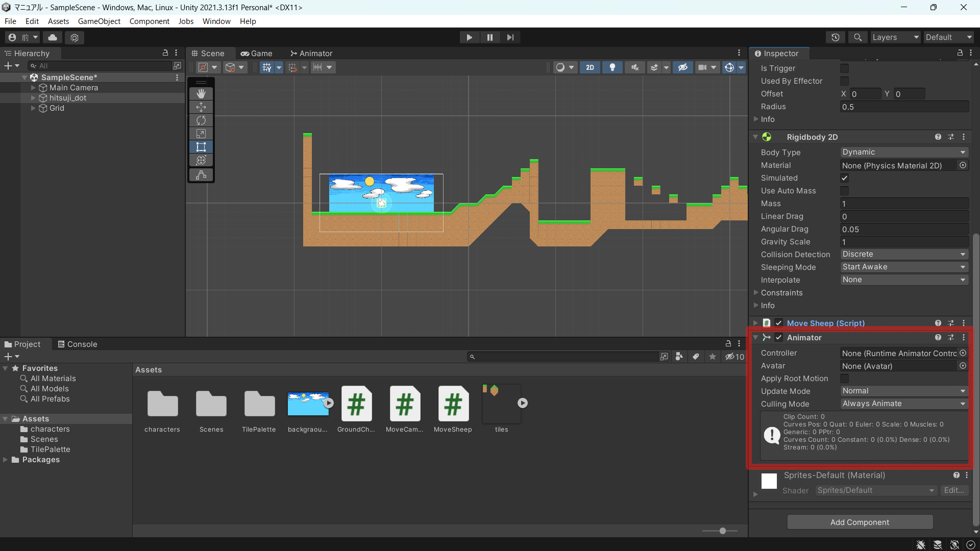Click the Scale tool icon
This screenshot has height=551, width=980.
point(201,133)
